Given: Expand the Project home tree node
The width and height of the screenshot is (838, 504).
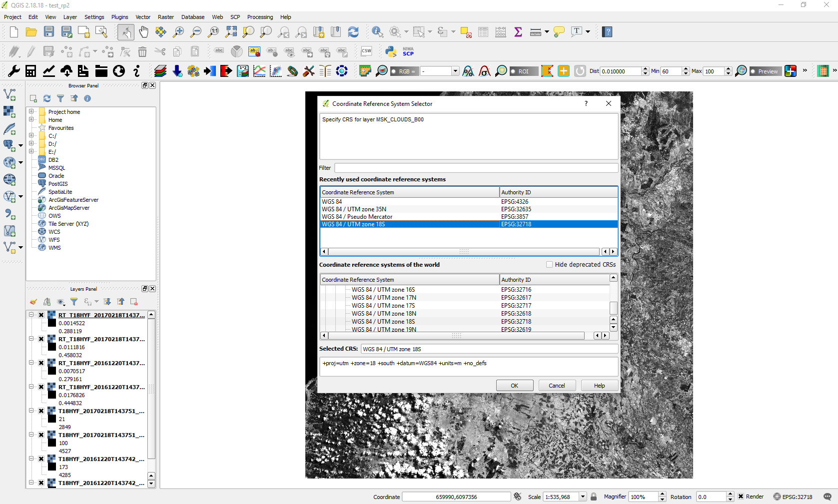Looking at the screenshot, I should (x=31, y=111).
